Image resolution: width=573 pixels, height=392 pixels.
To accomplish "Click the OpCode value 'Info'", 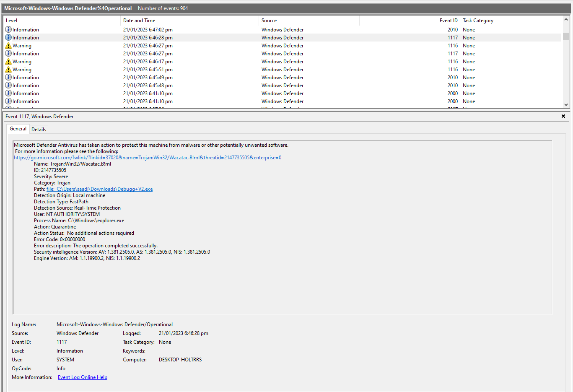I will click(x=61, y=369).
